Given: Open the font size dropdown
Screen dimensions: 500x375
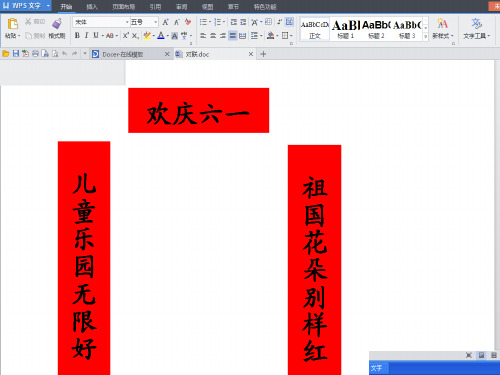Looking at the screenshot, I should click(144, 22).
